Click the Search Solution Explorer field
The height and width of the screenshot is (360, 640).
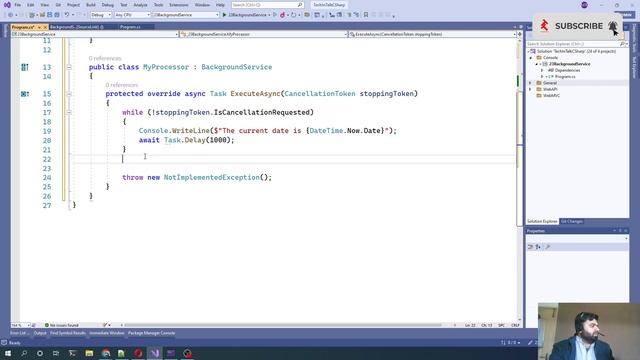(x=576, y=44)
